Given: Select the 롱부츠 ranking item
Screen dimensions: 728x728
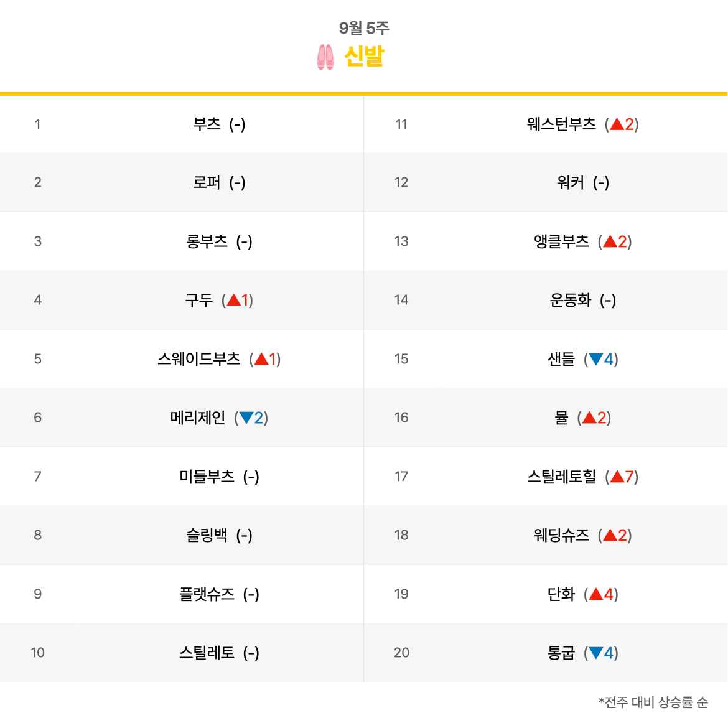Looking at the screenshot, I should [x=207, y=241].
